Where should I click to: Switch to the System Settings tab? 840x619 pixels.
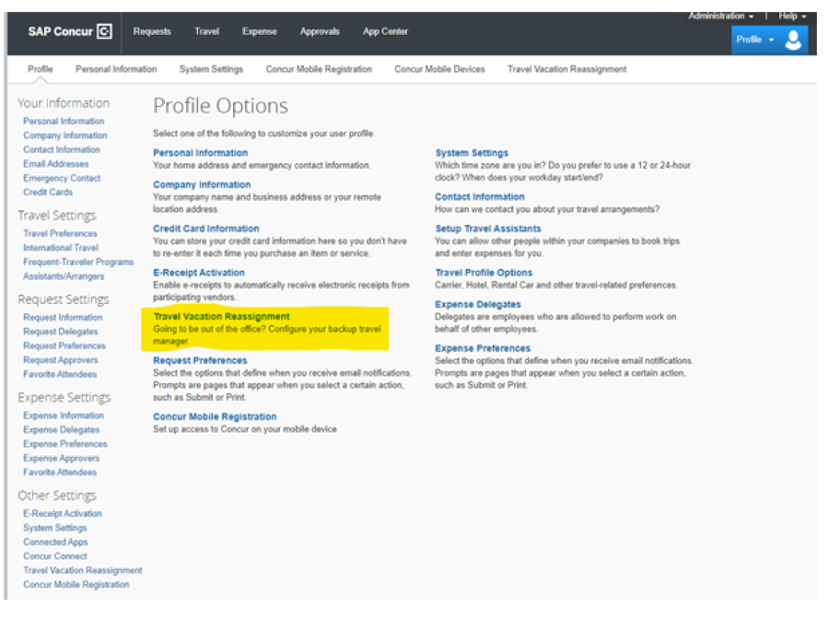(x=211, y=69)
